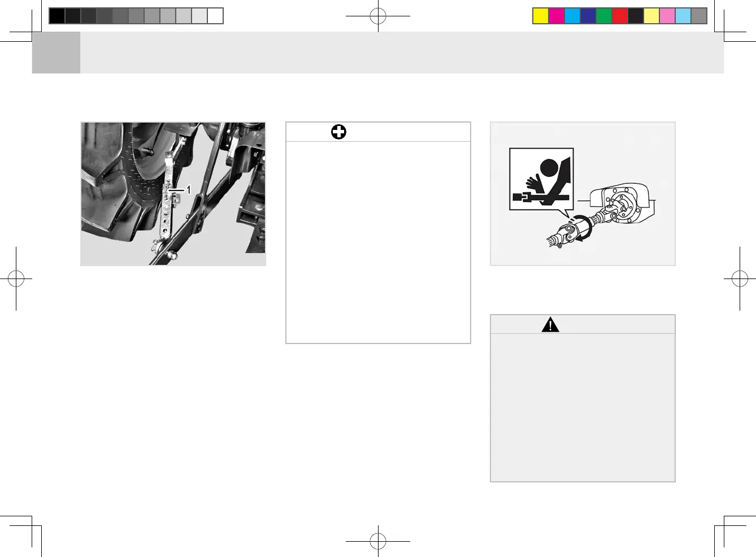Pick the magenta color swatch
This screenshot has width=756, height=557.
coord(557,16)
